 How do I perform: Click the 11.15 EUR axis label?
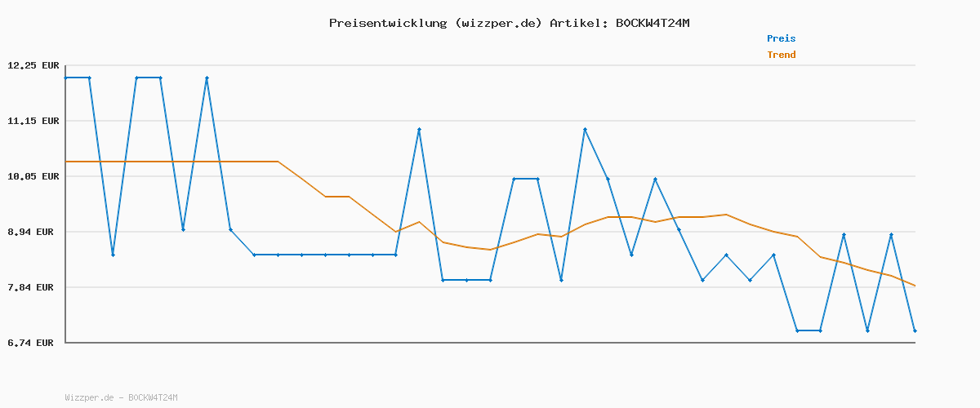click(33, 121)
